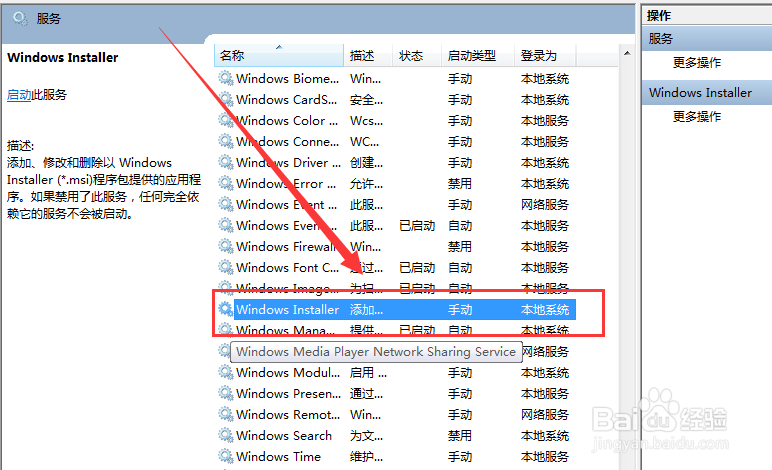Select the Windows Modul... service name
This screenshot has height=470, width=772.
click(x=288, y=373)
